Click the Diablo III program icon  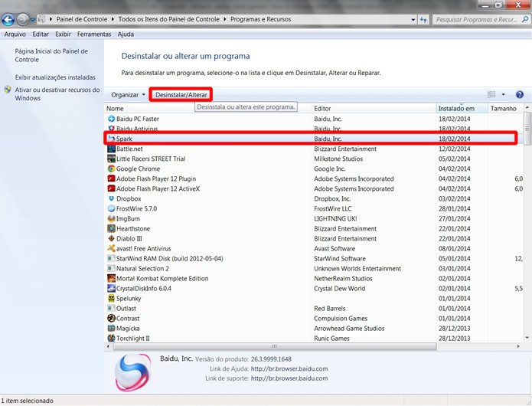point(111,238)
